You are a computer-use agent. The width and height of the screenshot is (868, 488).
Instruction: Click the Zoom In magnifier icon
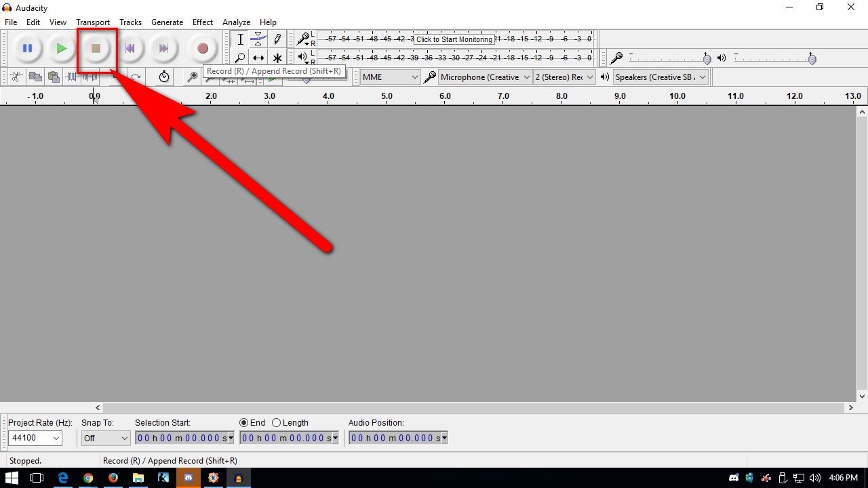193,77
